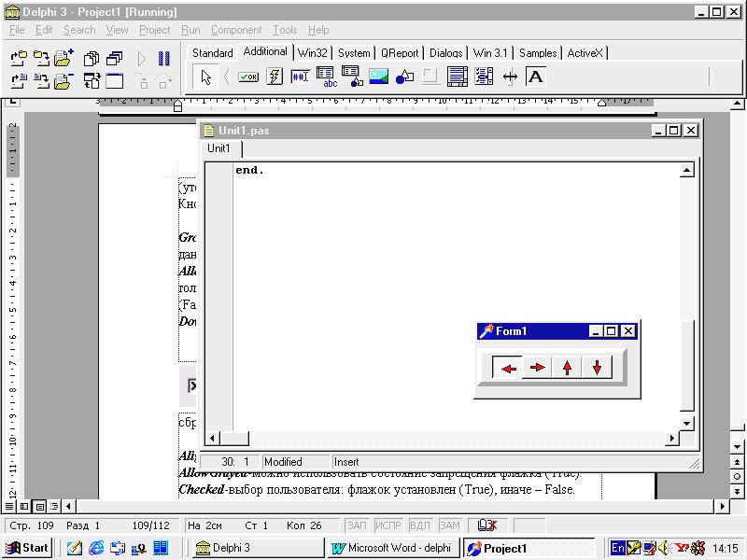Click code editor scroll left arrow
The image size is (747, 560).
tap(212, 438)
